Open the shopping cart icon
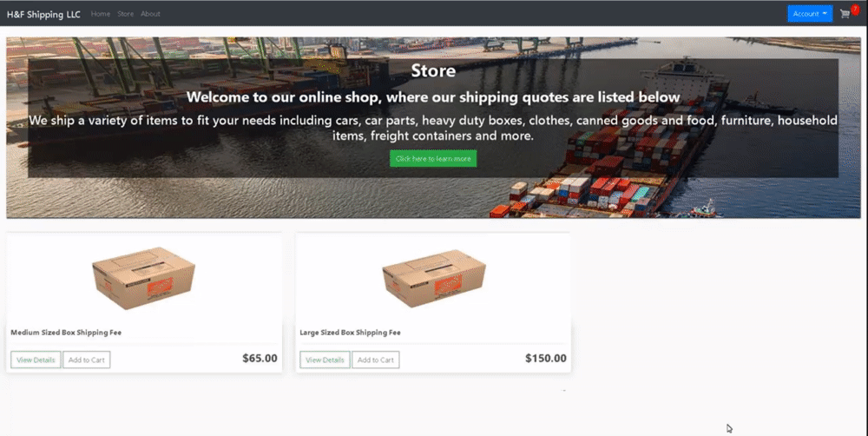868x436 pixels. pos(845,15)
